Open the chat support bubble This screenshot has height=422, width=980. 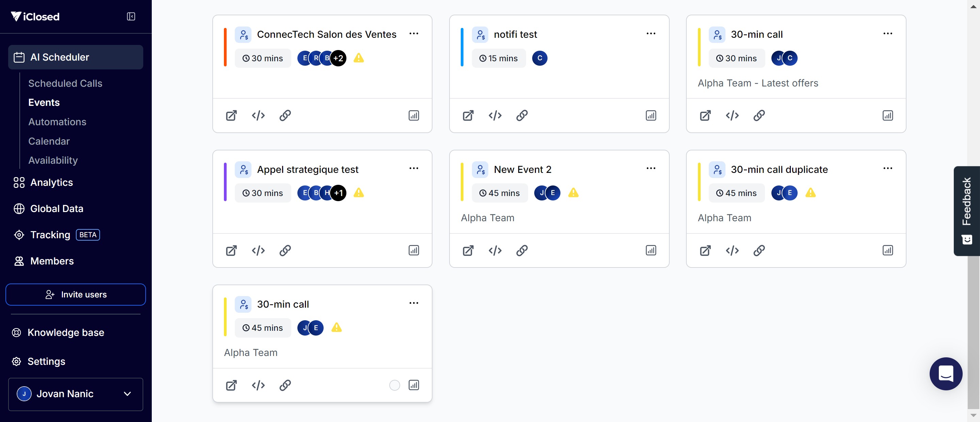point(945,373)
